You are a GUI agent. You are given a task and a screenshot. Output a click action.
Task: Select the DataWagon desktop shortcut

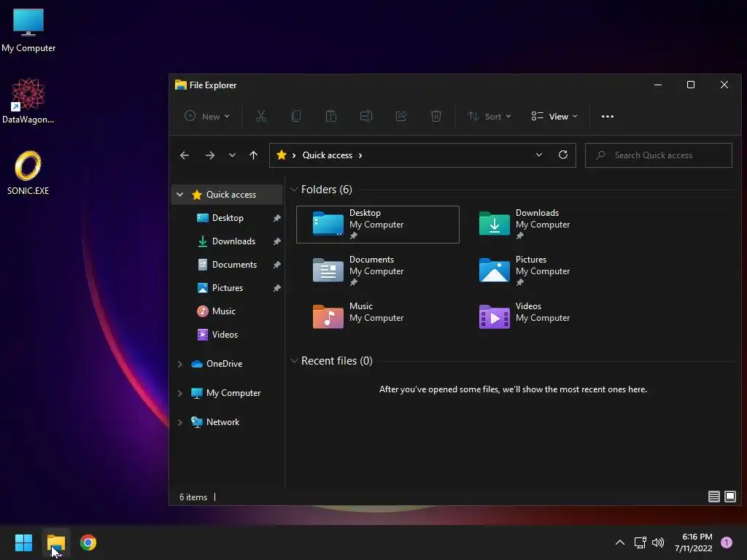[28, 101]
